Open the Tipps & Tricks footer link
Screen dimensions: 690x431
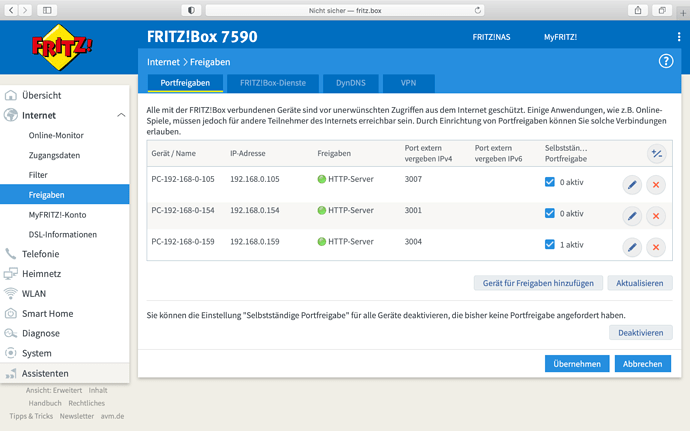tap(31, 416)
